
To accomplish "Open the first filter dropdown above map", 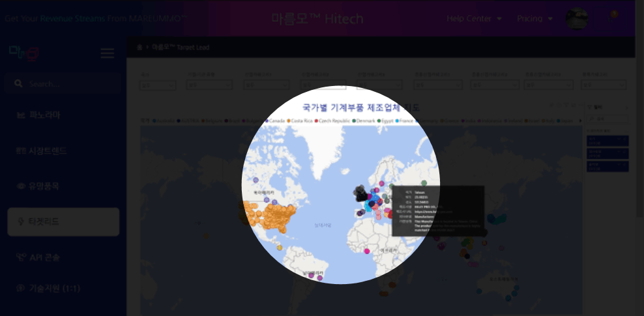I will [158, 85].
